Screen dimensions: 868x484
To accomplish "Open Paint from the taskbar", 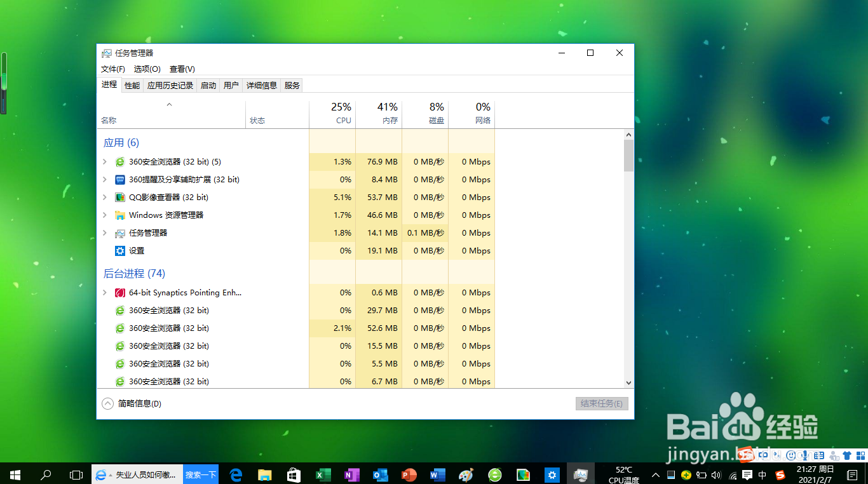I will pyautogui.click(x=466, y=474).
